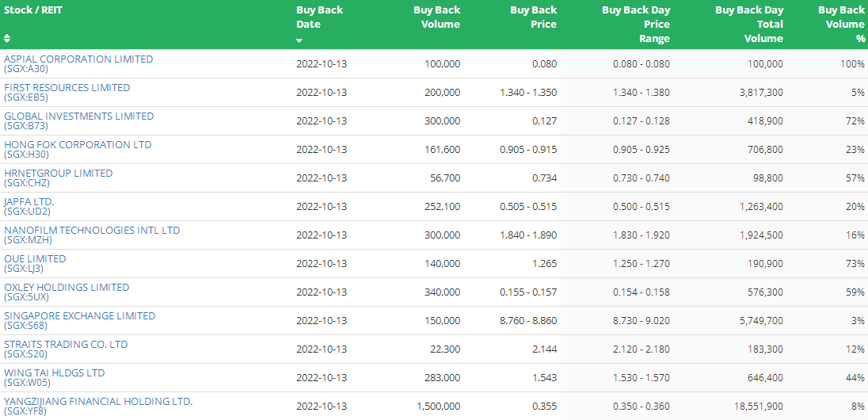Image resolution: width=868 pixels, height=420 pixels.
Task: Select HRnetGroup volume percent 57%
Action: [x=857, y=178]
